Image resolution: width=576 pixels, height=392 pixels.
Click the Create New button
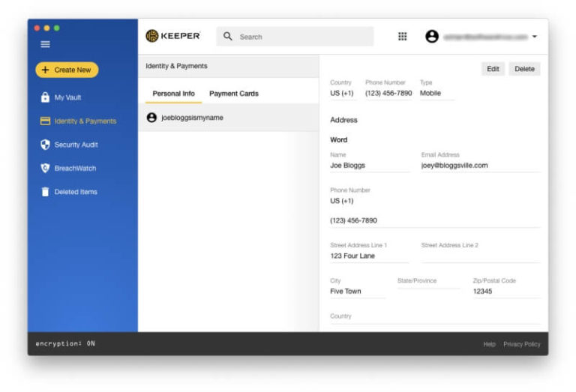[67, 70]
